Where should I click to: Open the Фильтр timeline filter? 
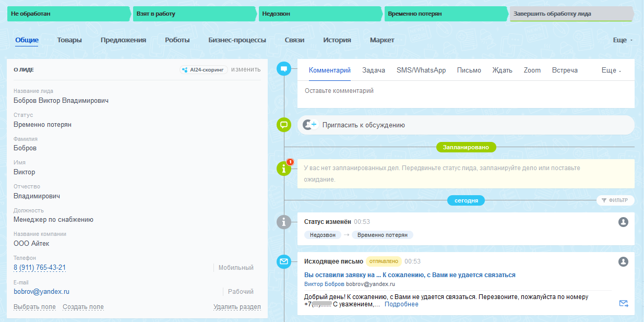point(615,200)
